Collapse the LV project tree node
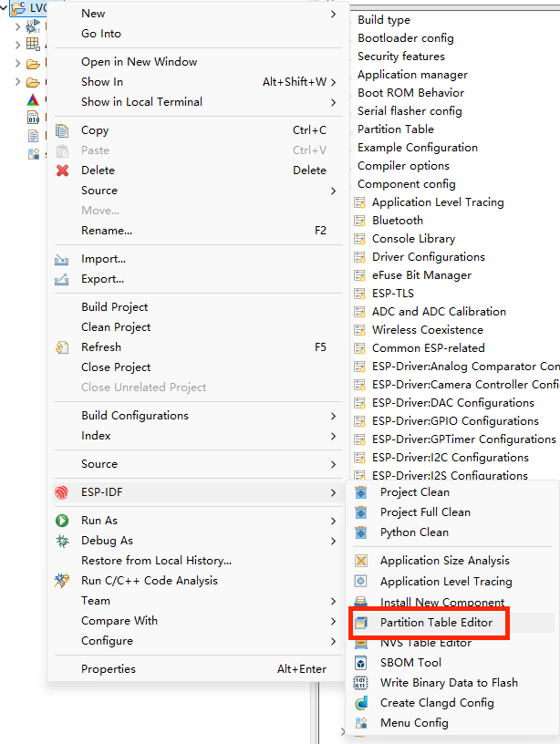This screenshot has width=560, height=744. pos(5,7)
